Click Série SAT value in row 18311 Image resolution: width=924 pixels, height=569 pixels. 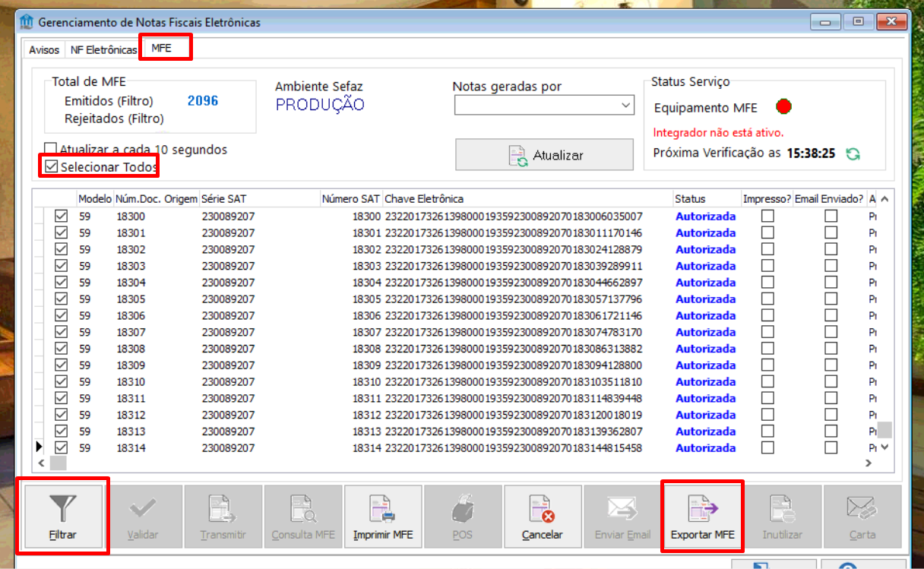[x=229, y=399]
